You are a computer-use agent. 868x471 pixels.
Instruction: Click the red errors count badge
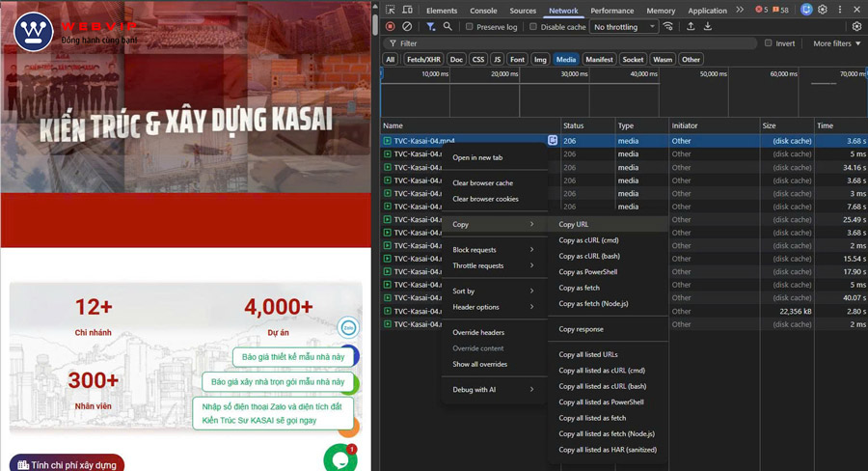pos(762,10)
